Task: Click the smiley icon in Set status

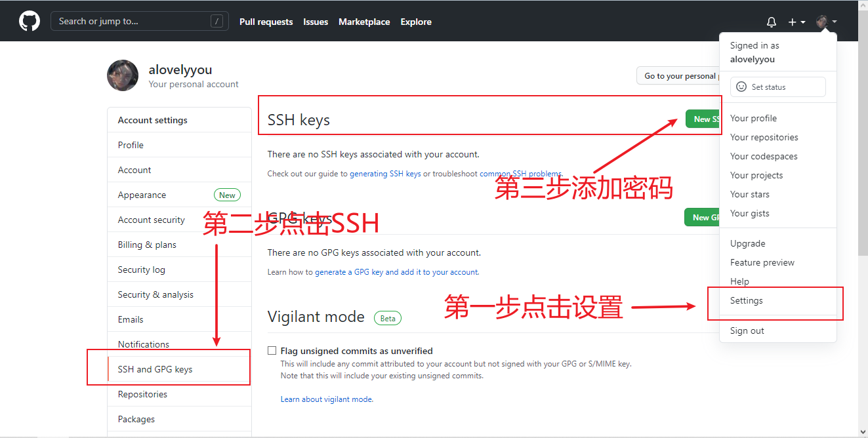Action: (x=741, y=87)
